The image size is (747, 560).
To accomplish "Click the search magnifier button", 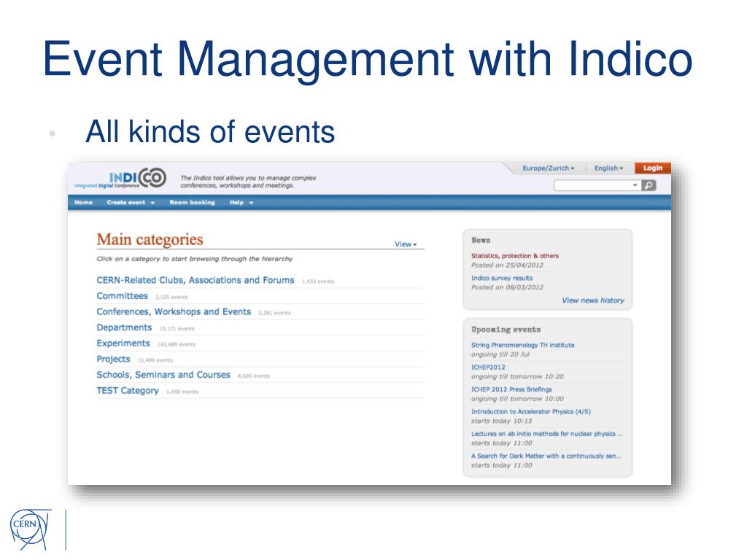I will [649, 185].
